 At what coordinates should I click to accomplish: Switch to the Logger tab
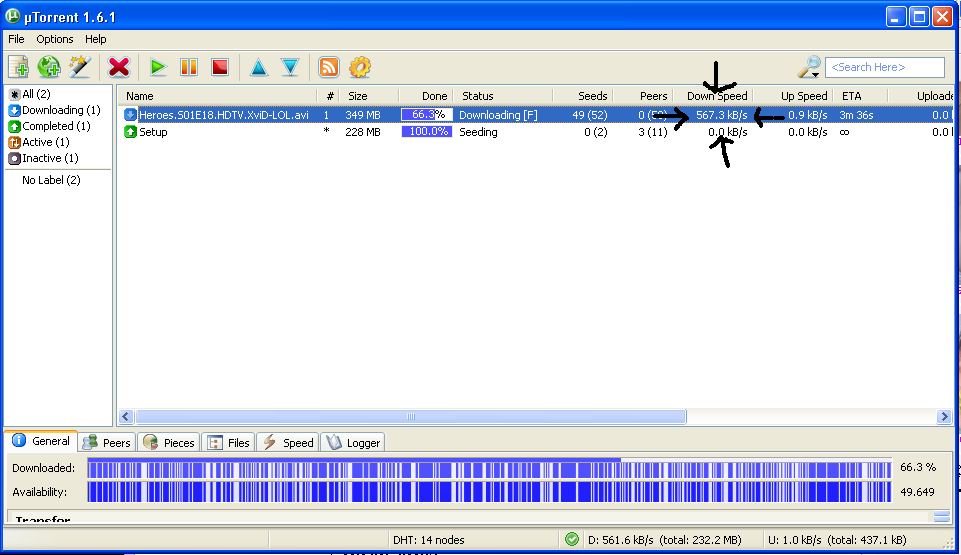point(353,442)
